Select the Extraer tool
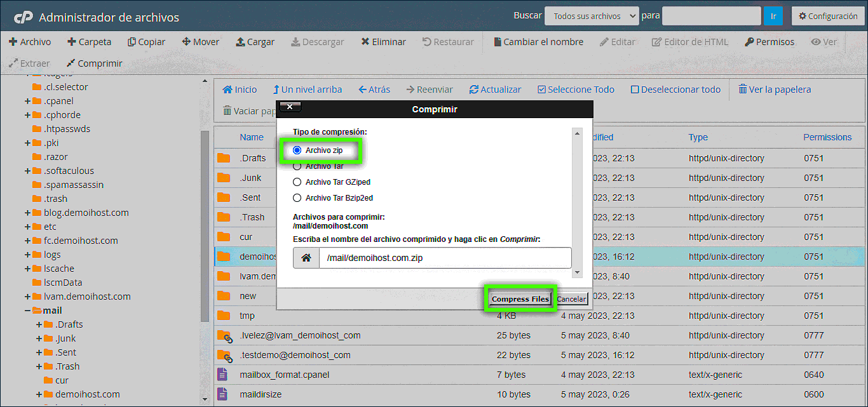 point(29,63)
